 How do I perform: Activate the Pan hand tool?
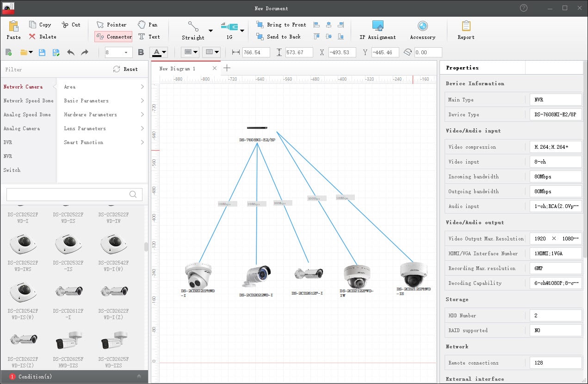click(148, 25)
